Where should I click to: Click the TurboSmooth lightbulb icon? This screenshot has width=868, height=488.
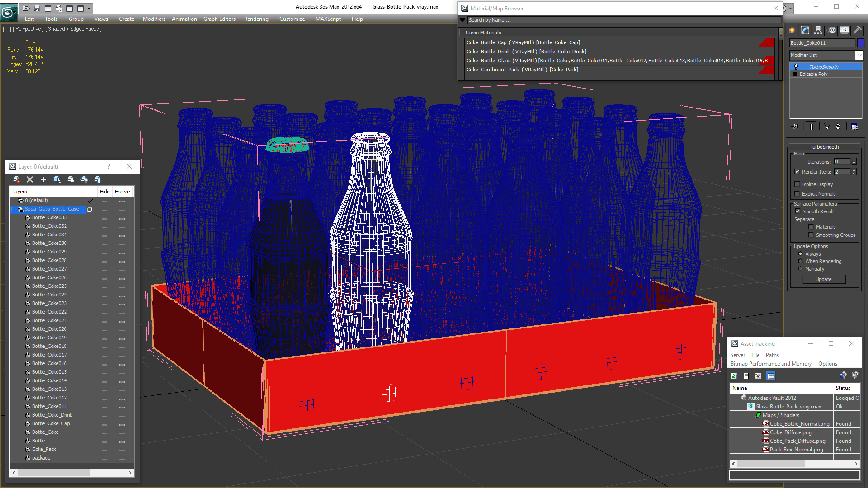click(x=796, y=67)
